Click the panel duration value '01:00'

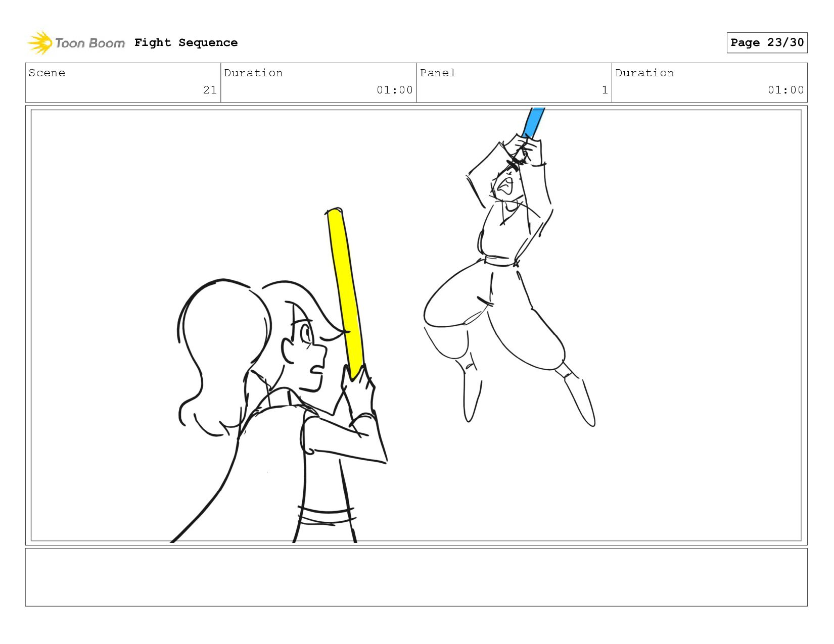[x=785, y=90]
